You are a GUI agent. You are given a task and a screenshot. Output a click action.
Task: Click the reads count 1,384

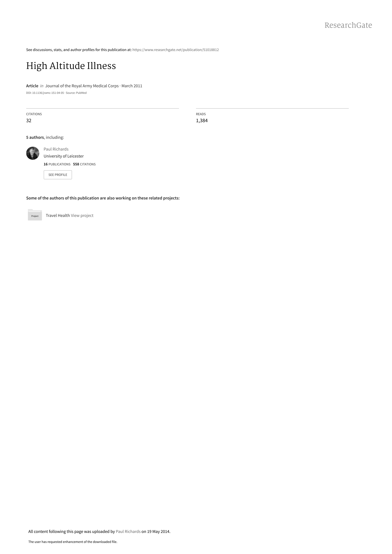click(x=202, y=121)
